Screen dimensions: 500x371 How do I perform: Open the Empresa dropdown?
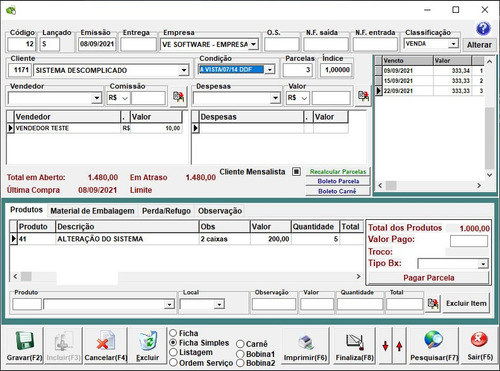[x=254, y=44]
